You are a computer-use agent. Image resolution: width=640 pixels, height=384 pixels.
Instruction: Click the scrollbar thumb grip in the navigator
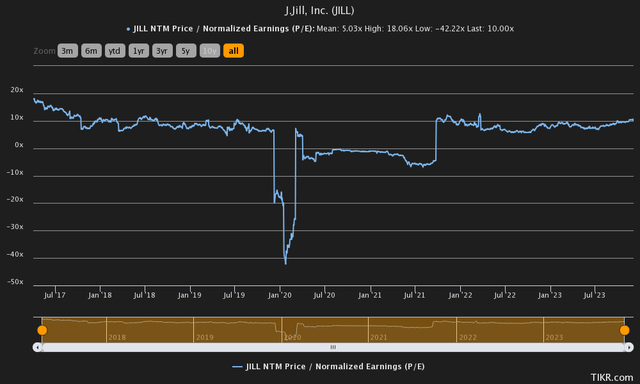[x=333, y=347]
